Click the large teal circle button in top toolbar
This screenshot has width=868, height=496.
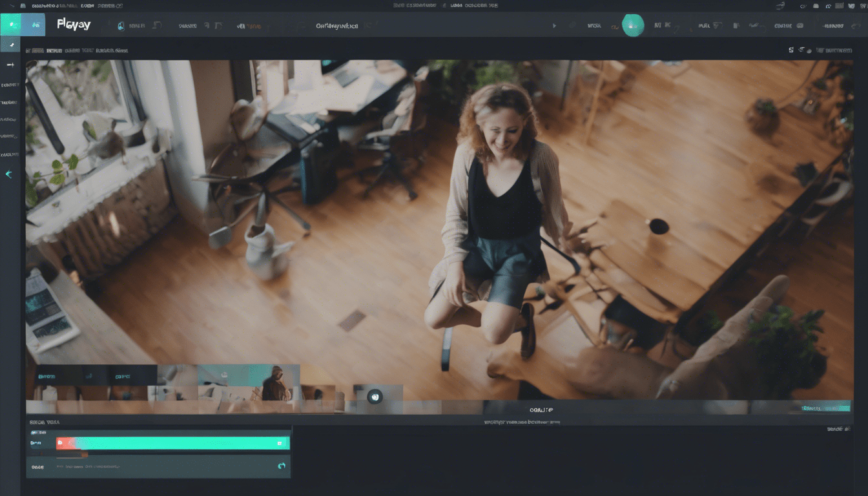633,25
